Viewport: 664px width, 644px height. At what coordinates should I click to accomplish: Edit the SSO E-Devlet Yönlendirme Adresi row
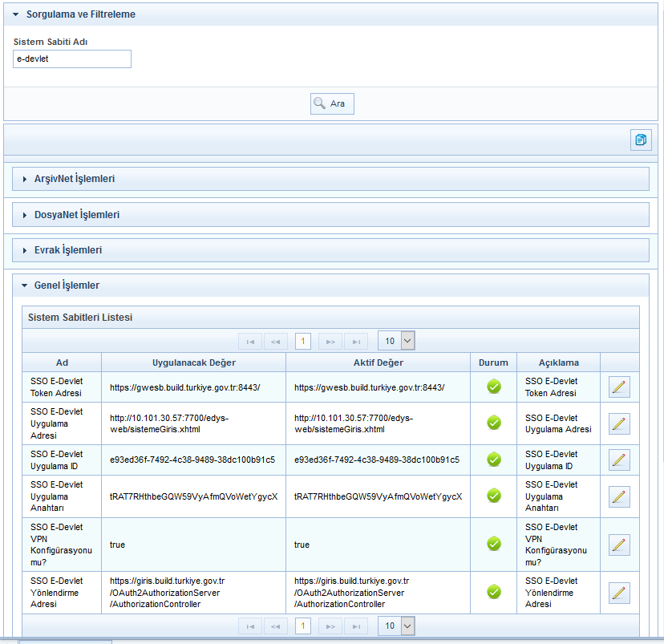[x=619, y=593]
